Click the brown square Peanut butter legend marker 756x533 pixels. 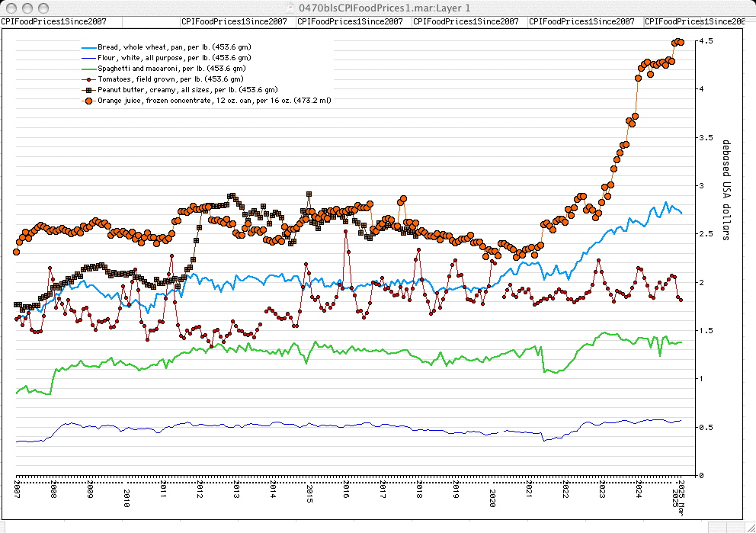click(x=88, y=90)
